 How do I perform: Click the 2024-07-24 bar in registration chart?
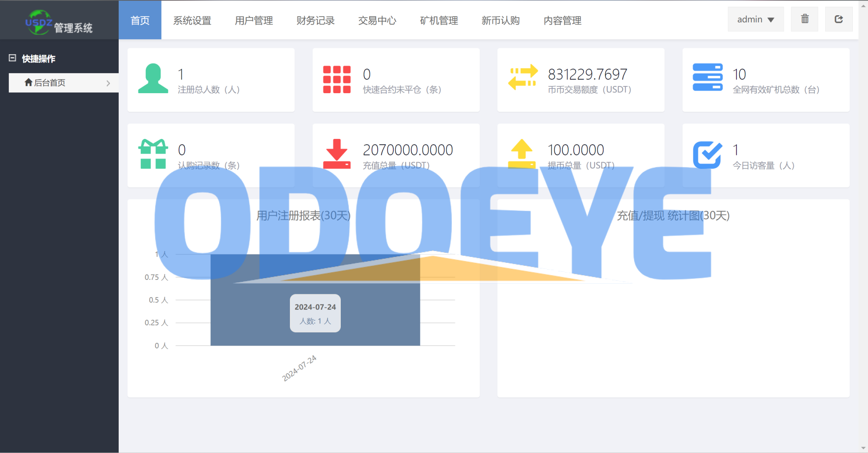[x=315, y=300]
